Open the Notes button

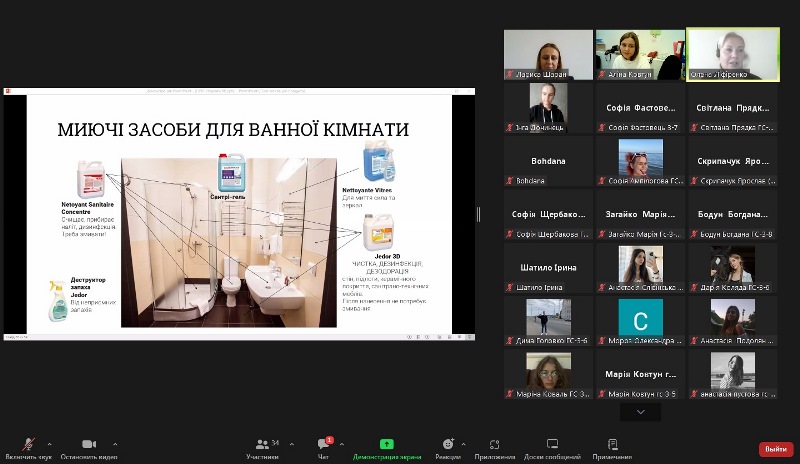coord(612,448)
